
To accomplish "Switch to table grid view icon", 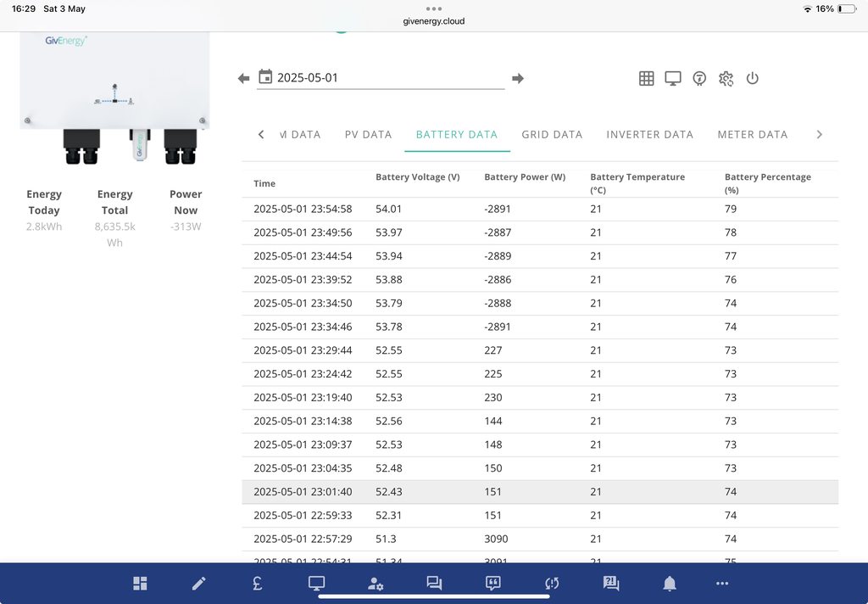I will pos(646,78).
